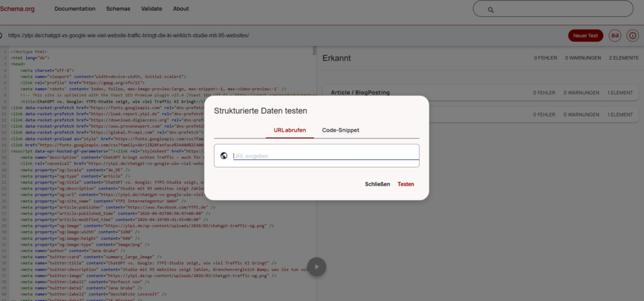The width and height of the screenshot is (644, 301).
Task: Switch to the Code-Snippet tab
Action: pos(340,130)
